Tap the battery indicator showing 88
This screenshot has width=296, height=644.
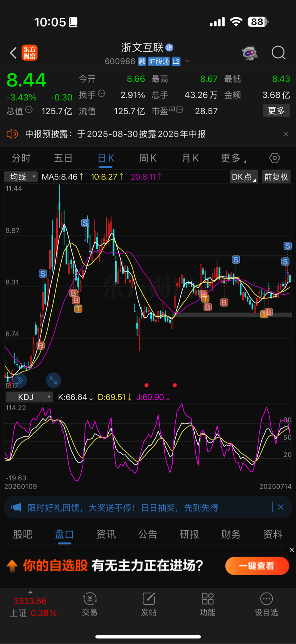(258, 22)
